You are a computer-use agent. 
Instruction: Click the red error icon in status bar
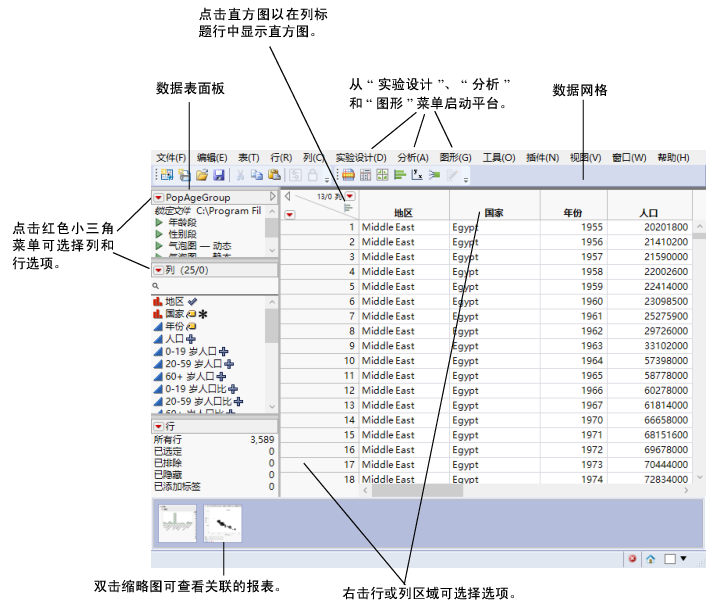click(x=632, y=558)
